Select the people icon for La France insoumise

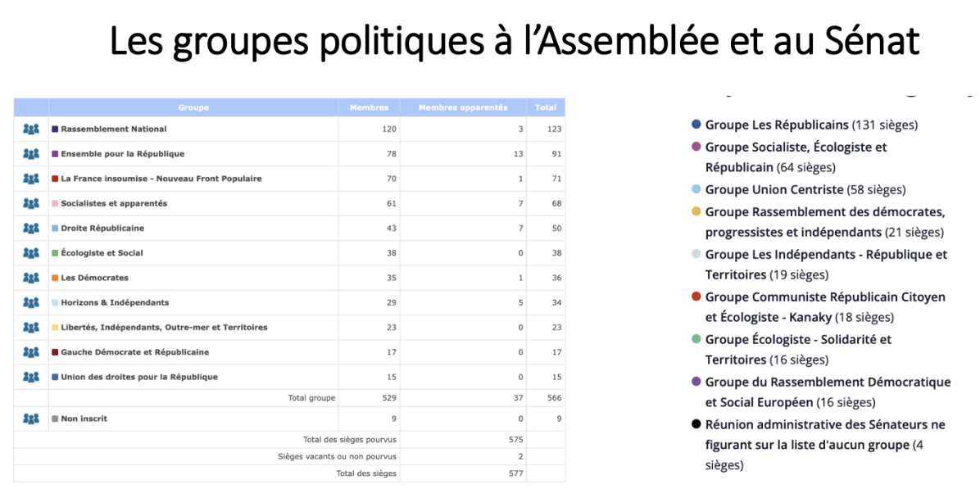pos(31,179)
